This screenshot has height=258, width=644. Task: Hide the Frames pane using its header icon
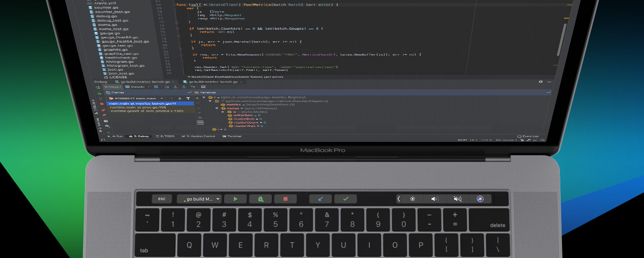(189, 92)
